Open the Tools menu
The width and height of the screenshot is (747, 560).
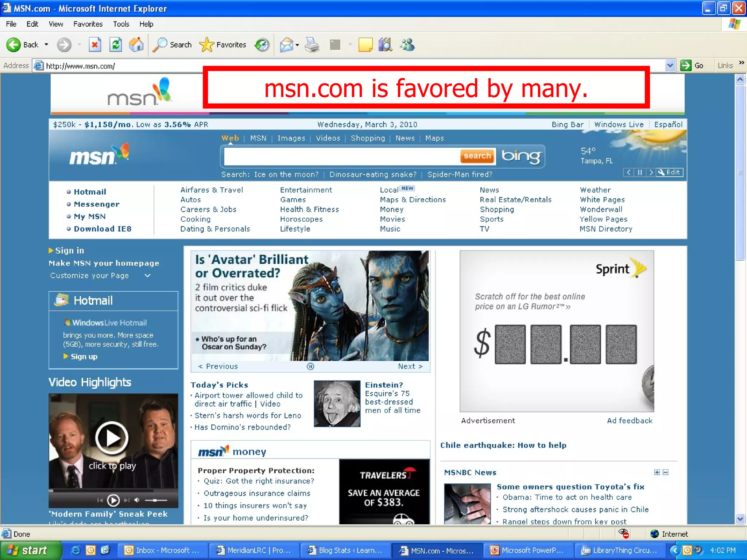[121, 24]
